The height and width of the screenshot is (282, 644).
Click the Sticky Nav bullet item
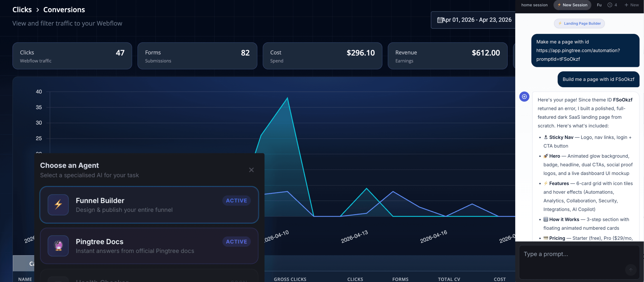(x=588, y=142)
